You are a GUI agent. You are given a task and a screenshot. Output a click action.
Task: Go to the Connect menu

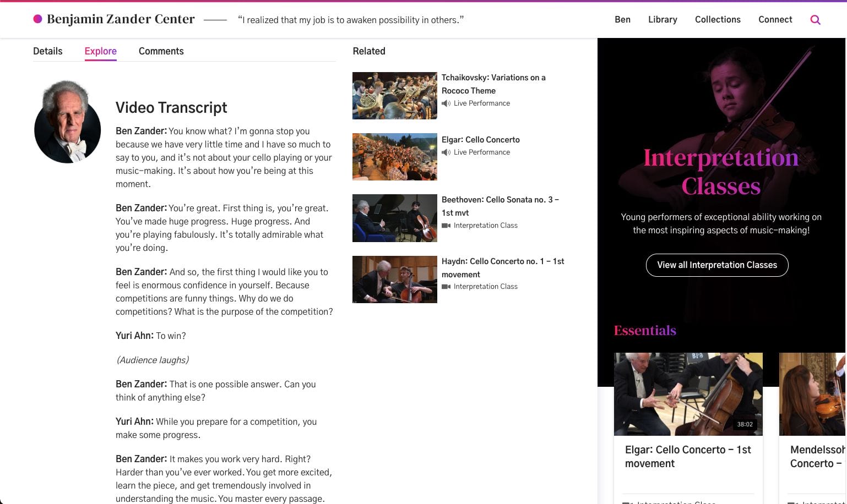pyautogui.click(x=775, y=19)
